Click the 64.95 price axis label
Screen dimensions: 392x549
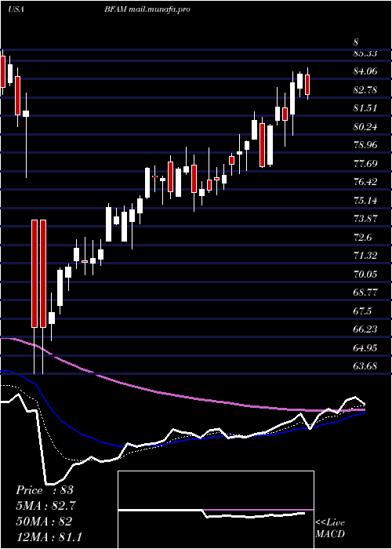point(365,347)
